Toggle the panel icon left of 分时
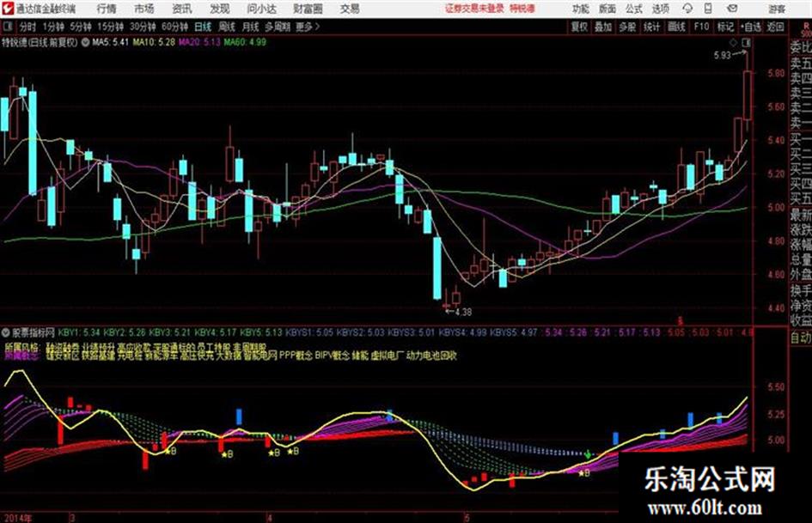Screen dimensions: 812x523 7,27
